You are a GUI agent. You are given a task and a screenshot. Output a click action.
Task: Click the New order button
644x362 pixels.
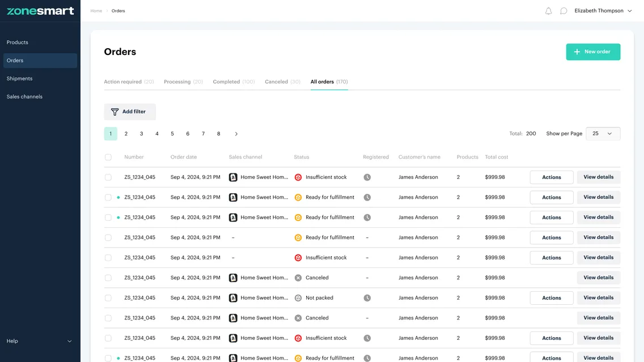593,52
